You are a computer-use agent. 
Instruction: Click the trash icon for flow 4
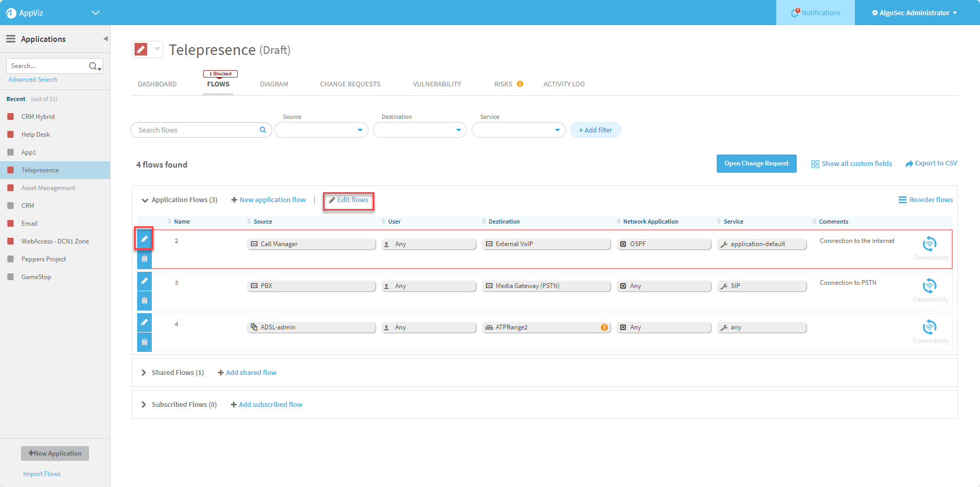[144, 342]
